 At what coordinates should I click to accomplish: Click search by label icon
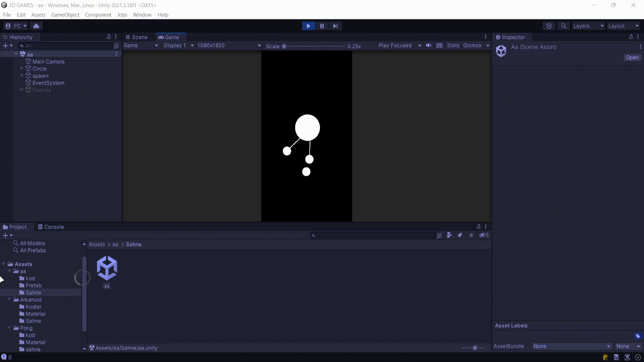click(460, 235)
